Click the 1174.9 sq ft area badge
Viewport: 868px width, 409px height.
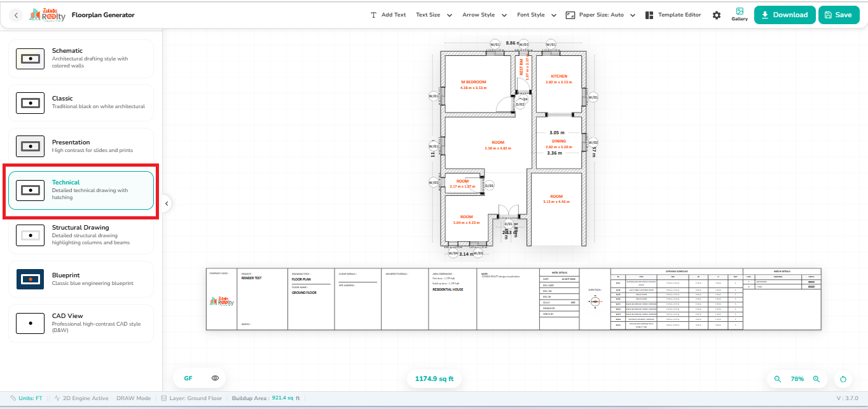[434, 378]
